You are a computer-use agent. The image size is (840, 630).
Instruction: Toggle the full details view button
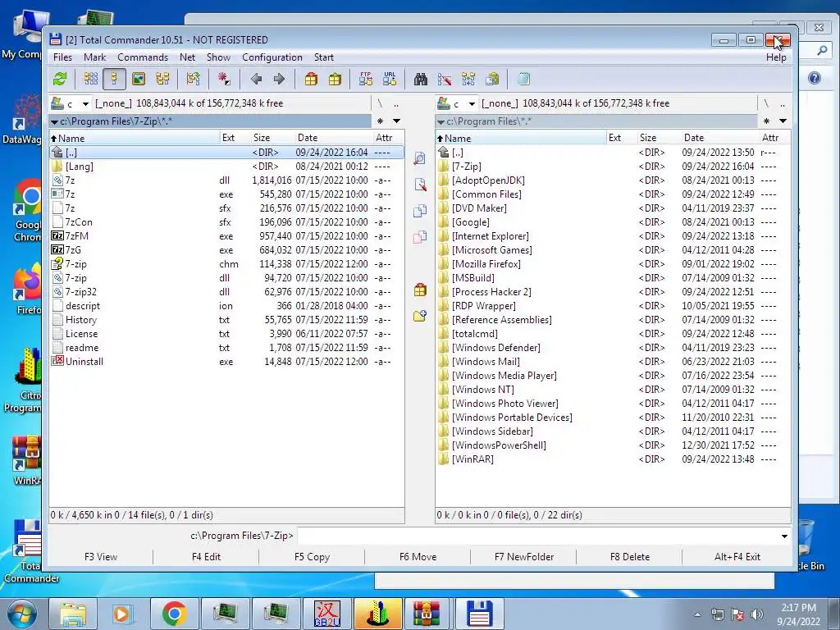click(x=114, y=80)
